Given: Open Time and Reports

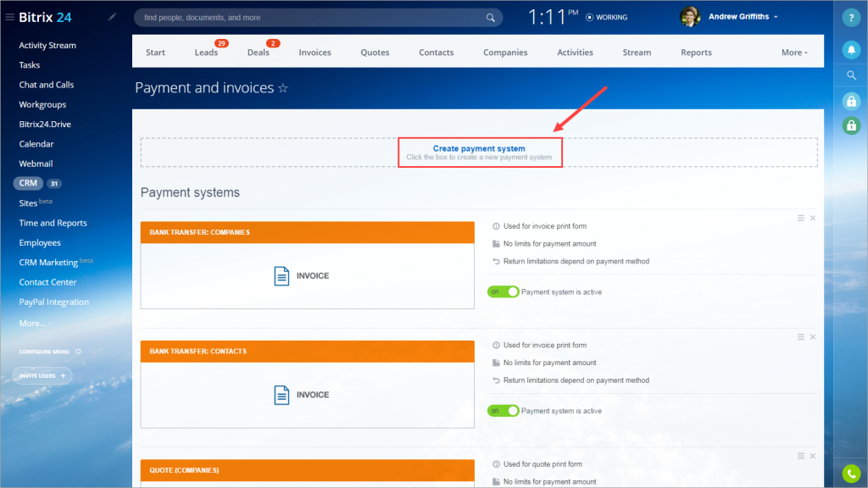Looking at the screenshot, I should pos(53,223).
